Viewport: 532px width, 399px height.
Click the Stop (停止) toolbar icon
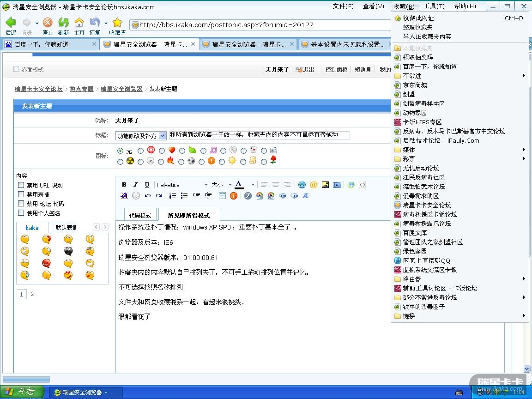48,22
